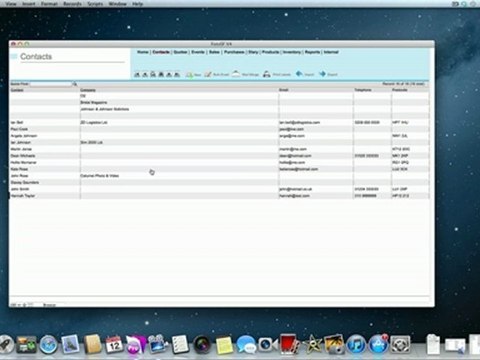Click the Bridal Magazine company cell
Image resolution: width=480 pixels, height=360 pixels.
click(179, 102)
